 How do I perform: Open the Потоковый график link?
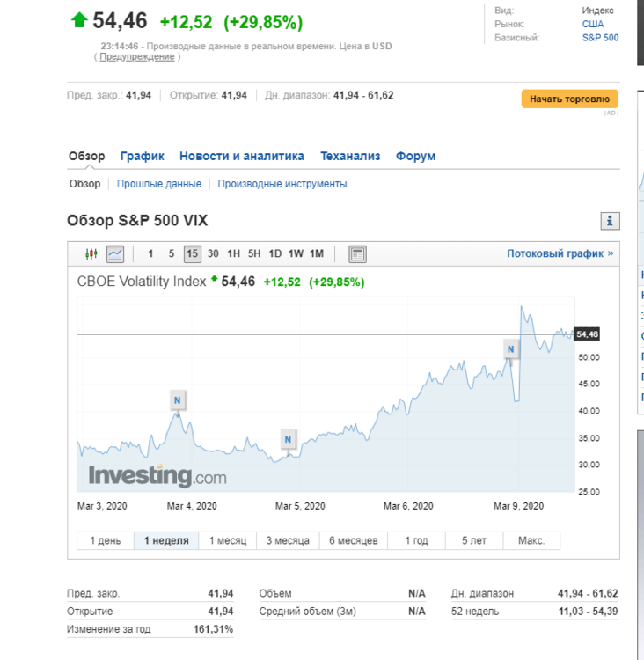click(x=560, y=253)
